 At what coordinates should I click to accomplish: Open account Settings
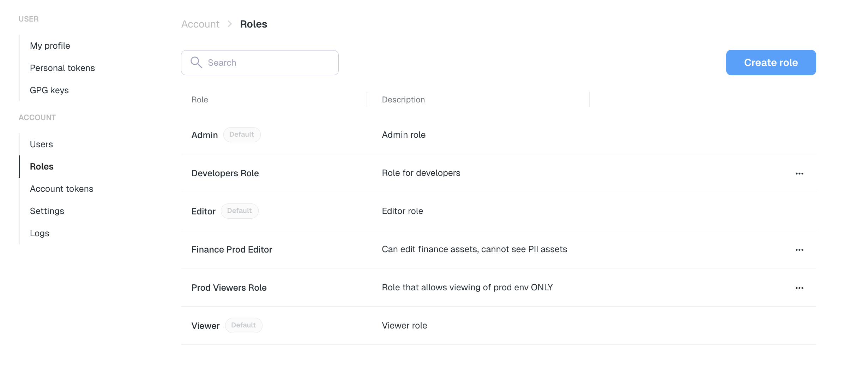(x=47, y=211)
